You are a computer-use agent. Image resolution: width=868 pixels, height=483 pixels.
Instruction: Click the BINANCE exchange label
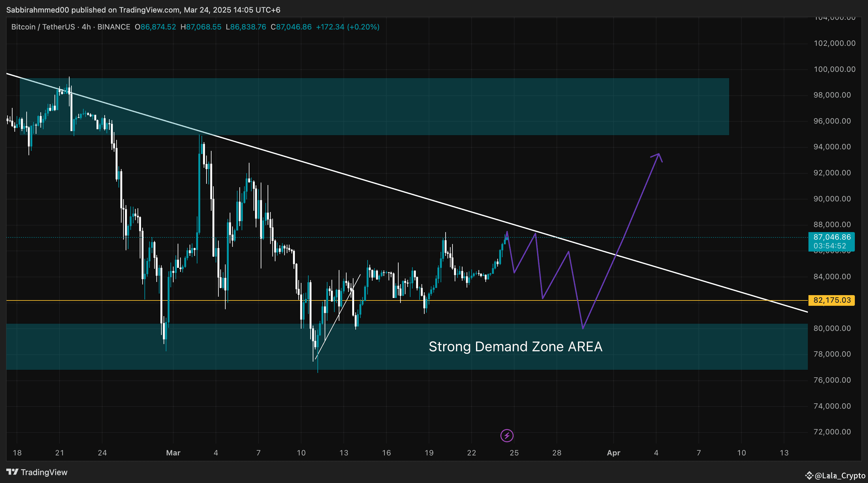point(113,27)
